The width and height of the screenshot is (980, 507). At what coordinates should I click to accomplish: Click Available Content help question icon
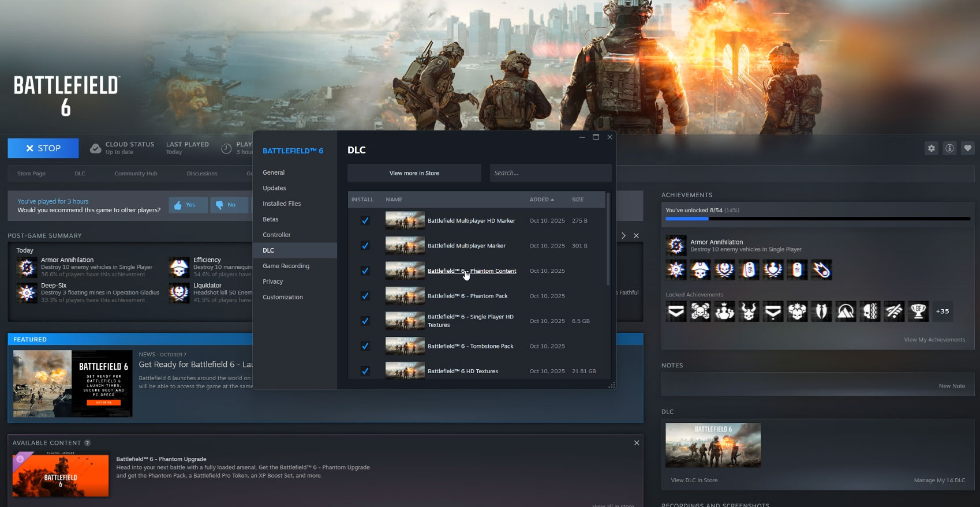88,443
